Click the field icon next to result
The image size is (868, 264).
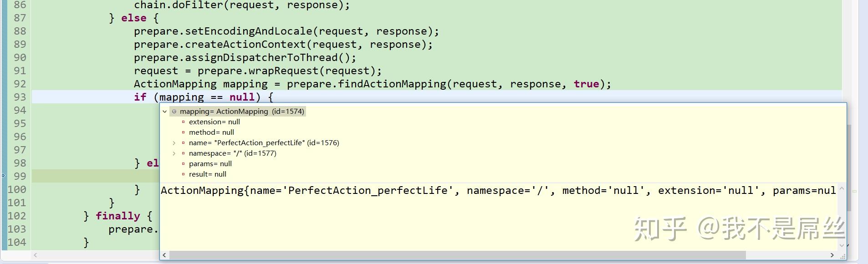click(183, 174)
